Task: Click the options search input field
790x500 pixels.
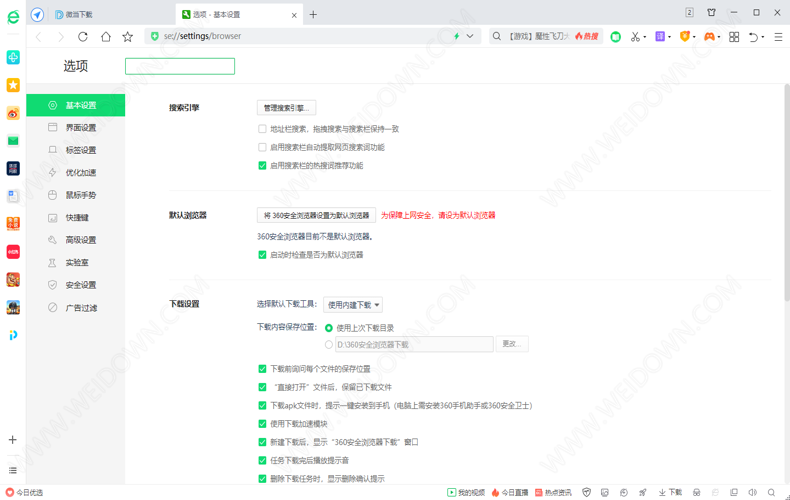Action: coord(180,66)
